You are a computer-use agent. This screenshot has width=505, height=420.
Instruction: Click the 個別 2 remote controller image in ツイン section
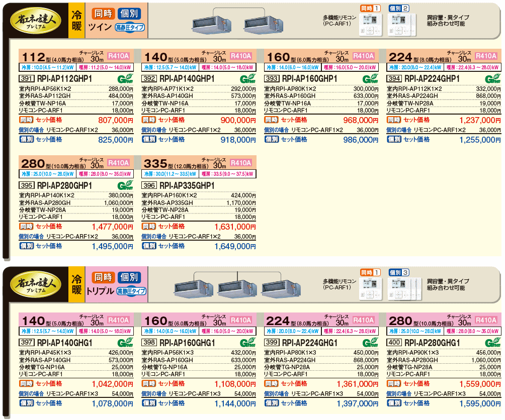pos(402,25)
